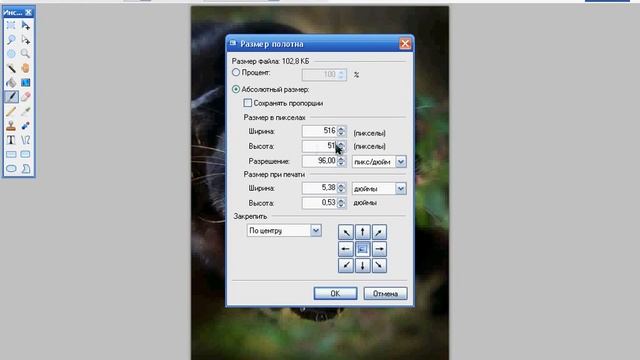Select the Абсолютный размер radio button
The width and height of the screenshot is (640, 360).
(236, 89)
